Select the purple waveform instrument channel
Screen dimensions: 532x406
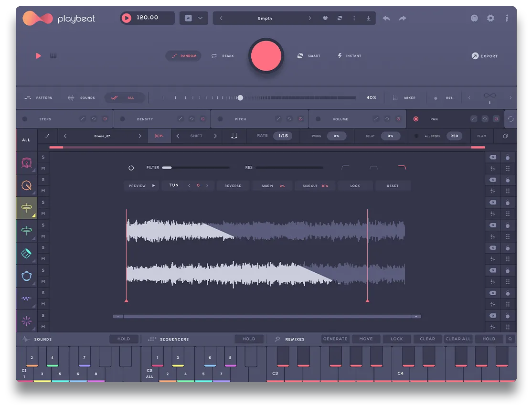(x=27, y=298)
